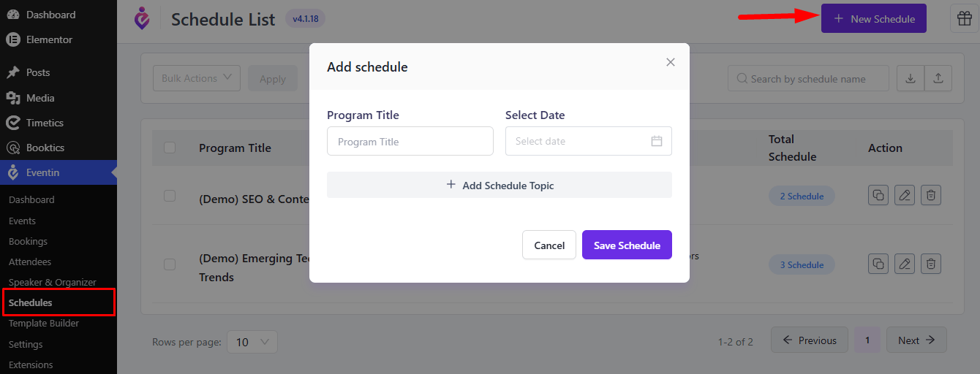Delete the 3 Schedule row with trash icon
This screenshot has height=374, width=980.
pos(931,264)
